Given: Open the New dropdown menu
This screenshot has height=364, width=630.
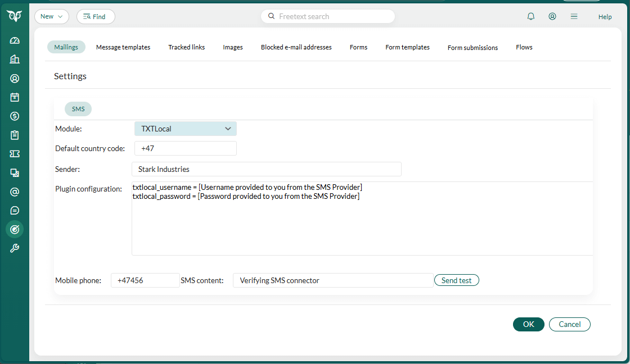Looking at the screenshot, I should 52,16.
